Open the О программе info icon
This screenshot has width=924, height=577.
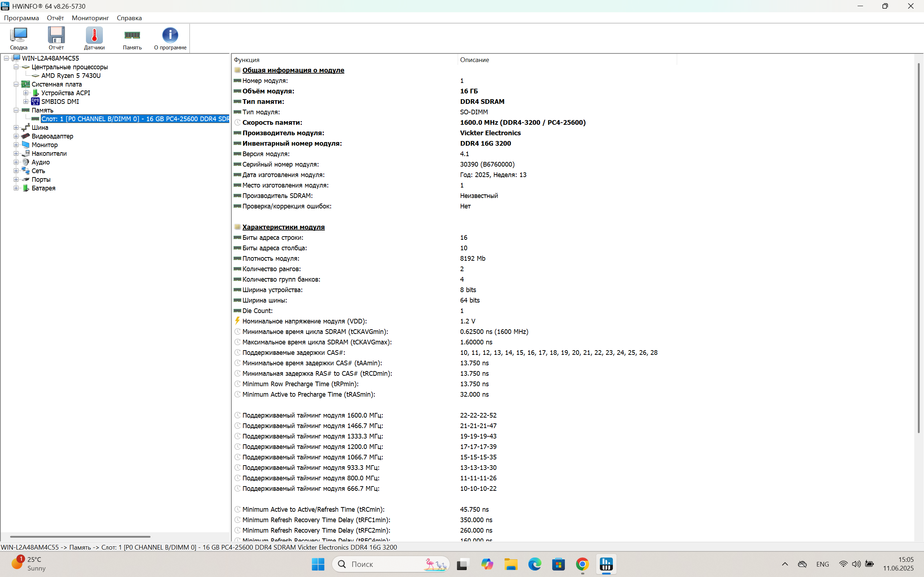170,38
